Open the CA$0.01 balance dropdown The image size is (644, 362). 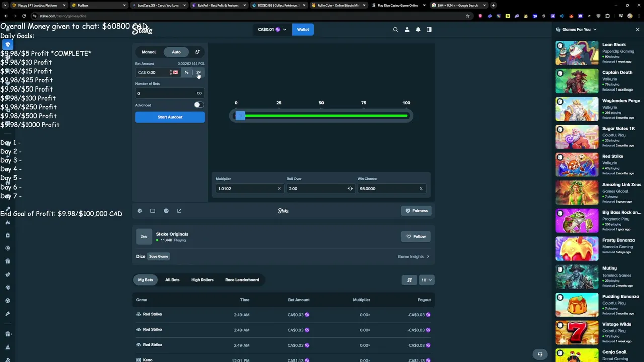(x=272, y=29)
